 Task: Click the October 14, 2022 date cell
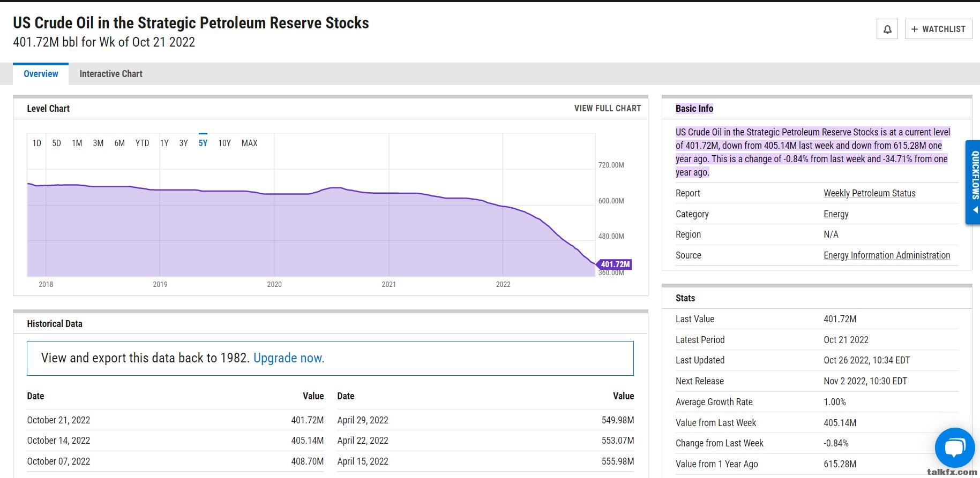[x=58, y=441]
